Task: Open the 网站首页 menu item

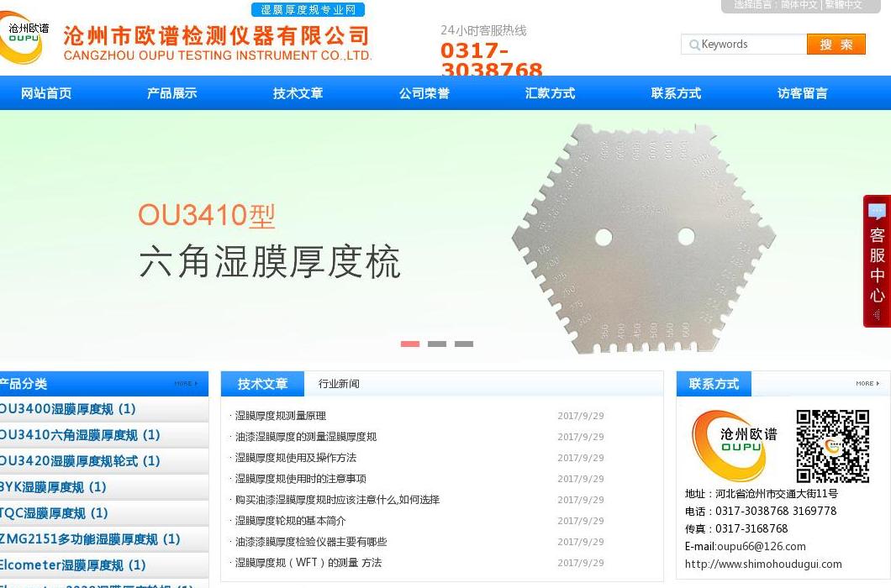Action: [x=46, y=93]
